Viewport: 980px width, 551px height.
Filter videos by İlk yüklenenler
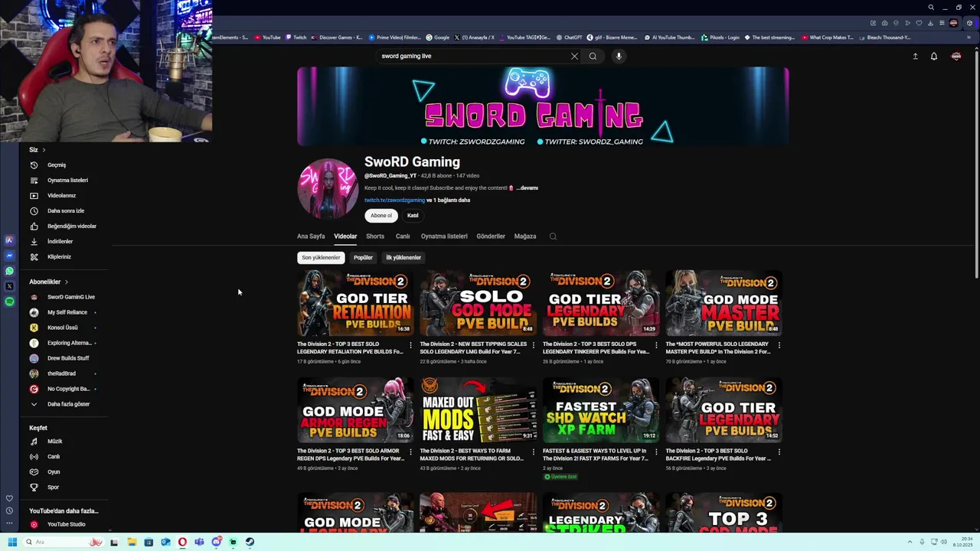pyautogui.click(x=403, y=258)
